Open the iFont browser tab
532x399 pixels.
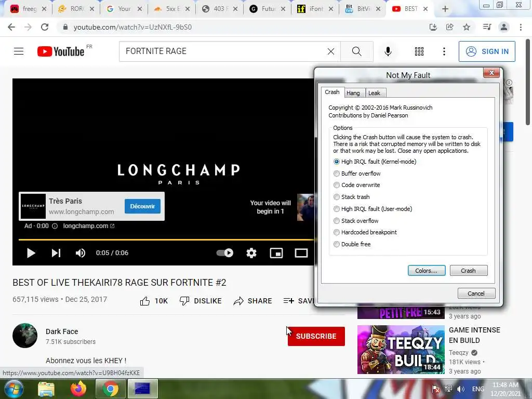click(315, 9)
